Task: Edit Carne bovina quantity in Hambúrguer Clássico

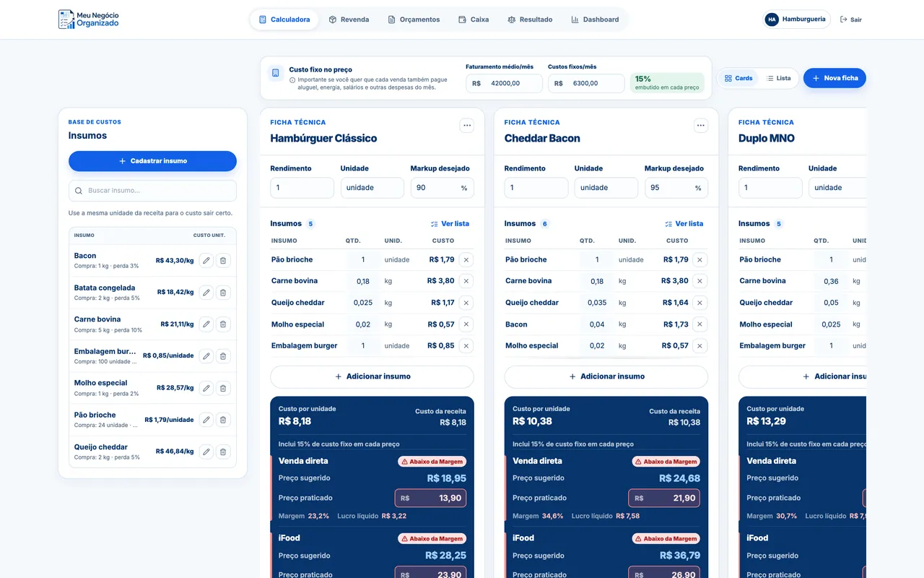Action: [x=363, y=281]
